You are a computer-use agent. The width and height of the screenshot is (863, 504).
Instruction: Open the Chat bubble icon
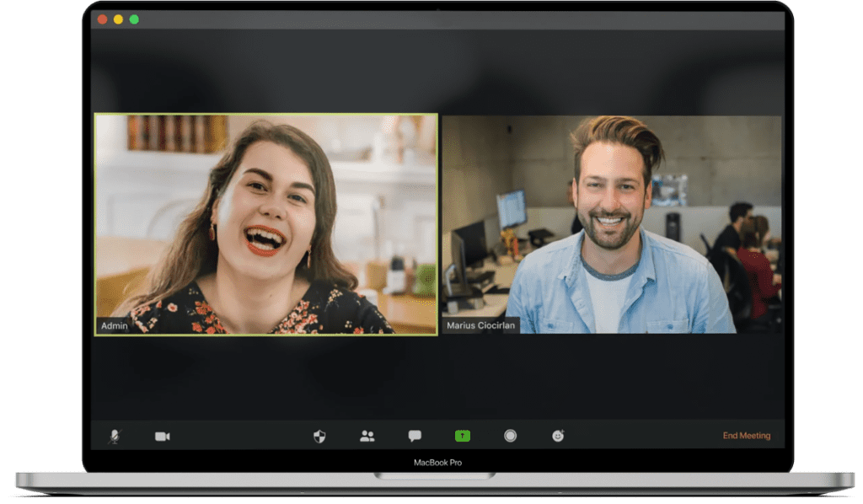tap(415, 437)
